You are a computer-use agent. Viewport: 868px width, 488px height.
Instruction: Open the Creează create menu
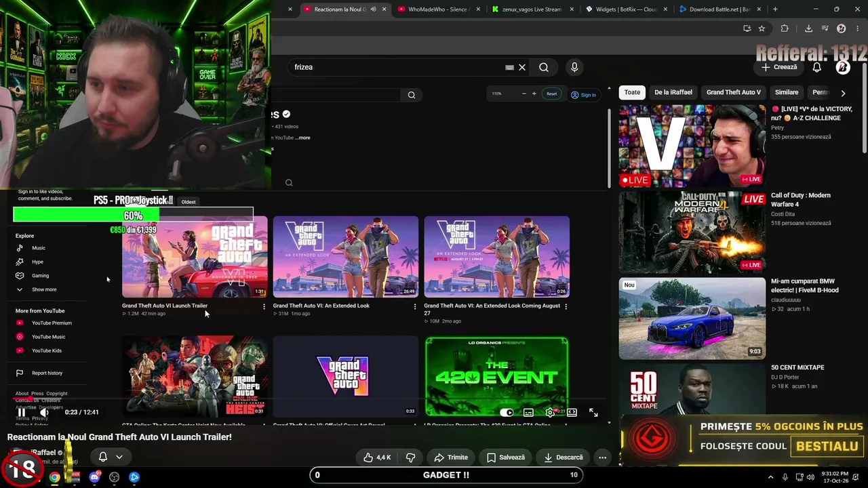pyautogui.click(x=779, y=67)
